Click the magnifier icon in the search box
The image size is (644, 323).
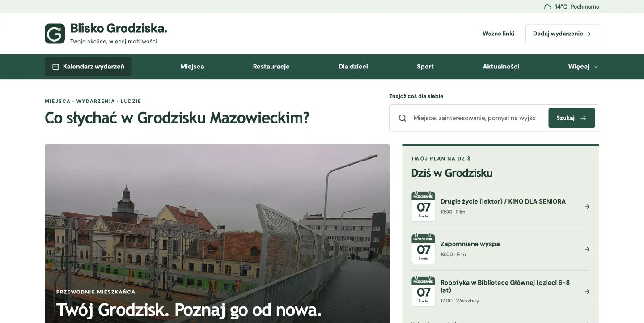point(402,118)
